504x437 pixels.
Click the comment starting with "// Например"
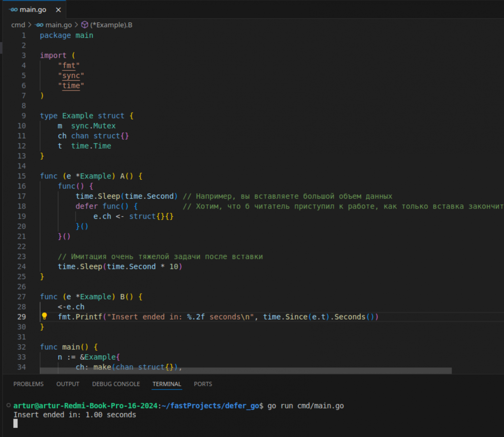(288, 196)
